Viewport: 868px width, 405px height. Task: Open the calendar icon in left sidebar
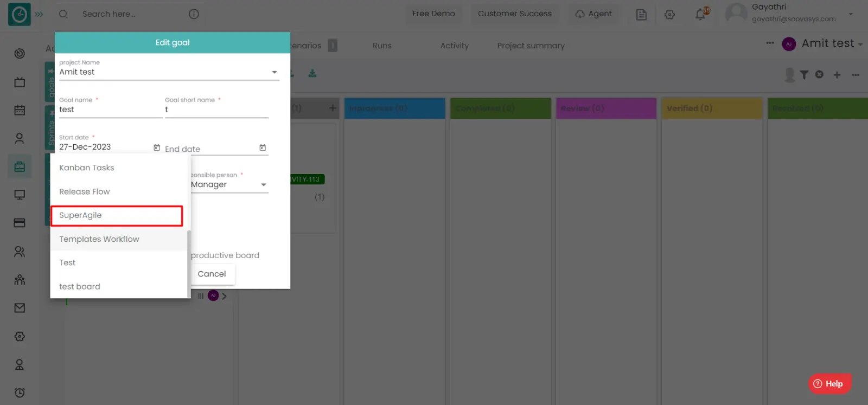pyautogui.click(x=20, y=110)
